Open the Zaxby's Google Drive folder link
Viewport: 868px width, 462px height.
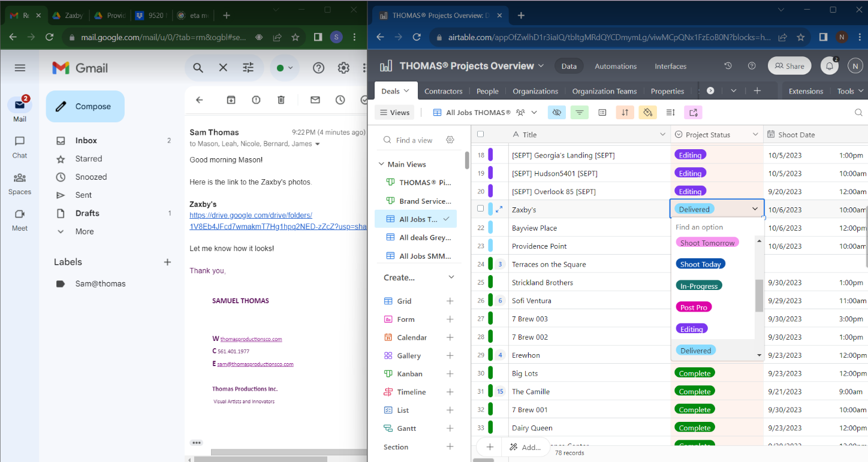tap(251, 215)
